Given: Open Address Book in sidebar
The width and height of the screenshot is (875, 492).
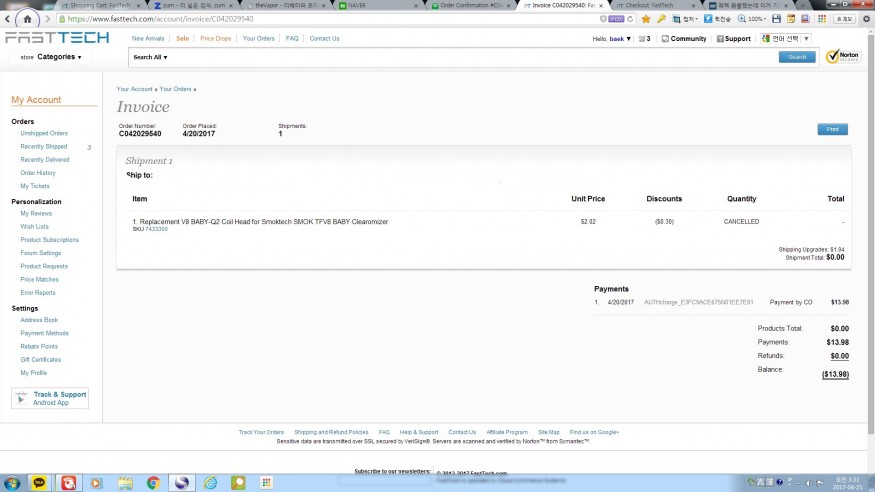Looking at the screenshot, I should (x=39, y=320).
